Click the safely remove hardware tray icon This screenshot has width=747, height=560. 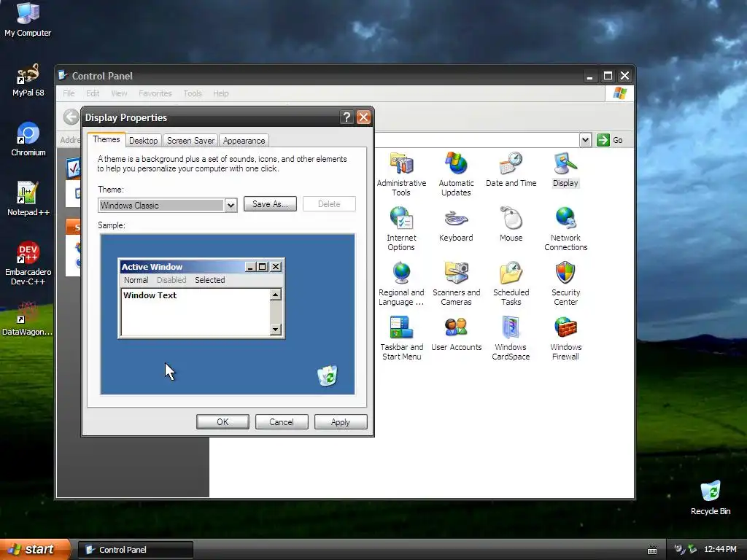(x=692, y=550)
